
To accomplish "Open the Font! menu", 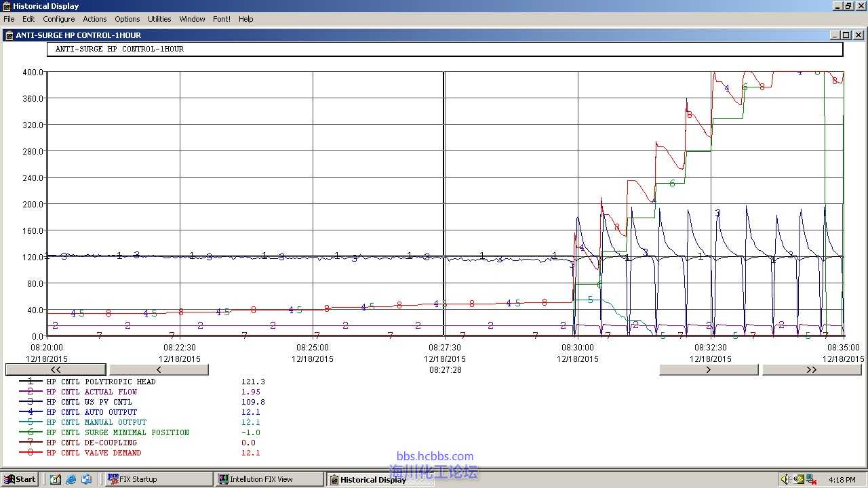I will (x=222, y=19).
